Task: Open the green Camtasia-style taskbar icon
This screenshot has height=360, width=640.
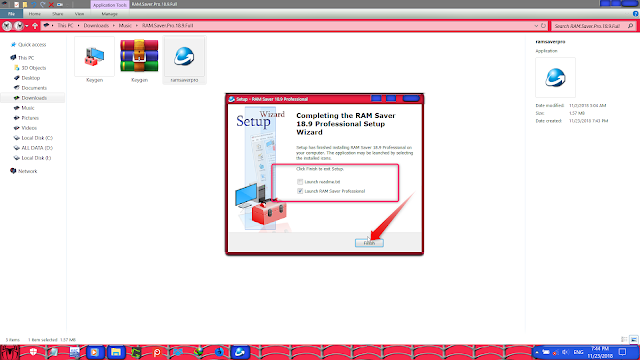Action: coord(136,352)
